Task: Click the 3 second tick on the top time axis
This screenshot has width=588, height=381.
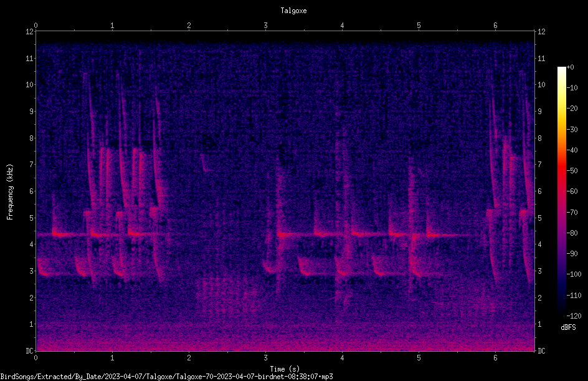Action: click(x=265, y=26)
